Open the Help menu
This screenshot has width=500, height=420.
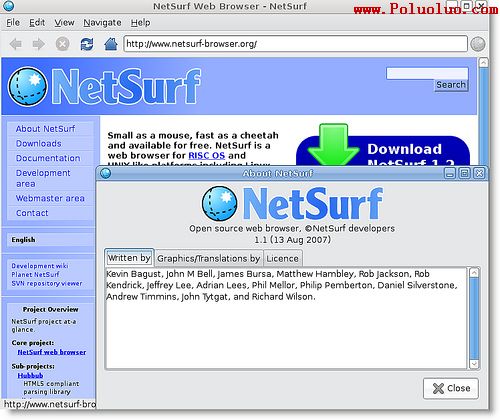click(140, 23)
